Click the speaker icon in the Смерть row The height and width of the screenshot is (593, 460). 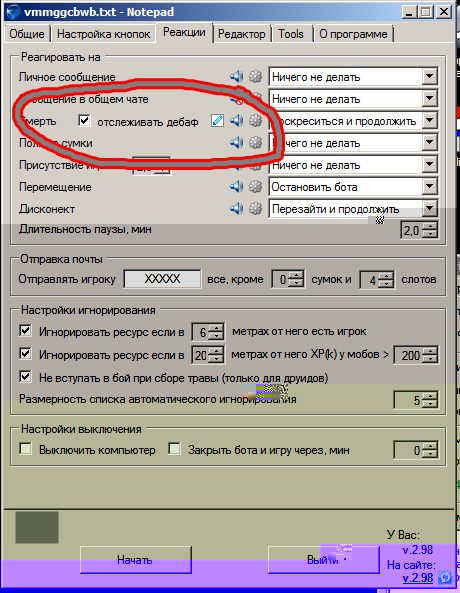(236, 121)
